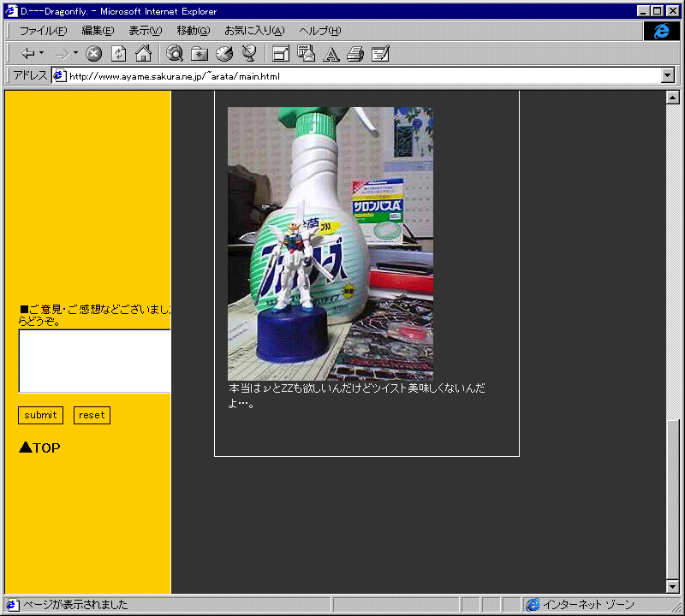This screenshot has width=685, height=616.
Task: Minimize the Internet Explorer window
Action: click(643, 11)
